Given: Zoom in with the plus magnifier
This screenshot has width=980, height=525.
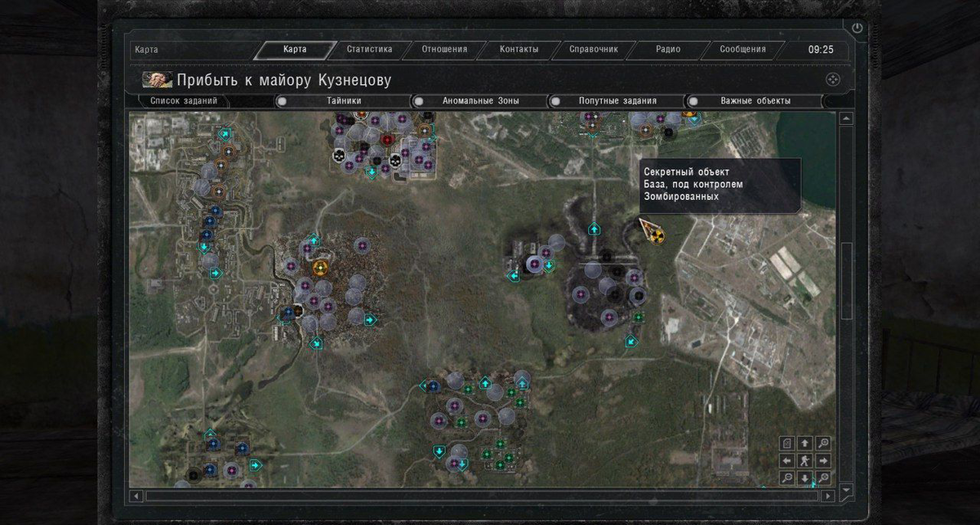Looking at the screenshot, I should pos(823,443).
